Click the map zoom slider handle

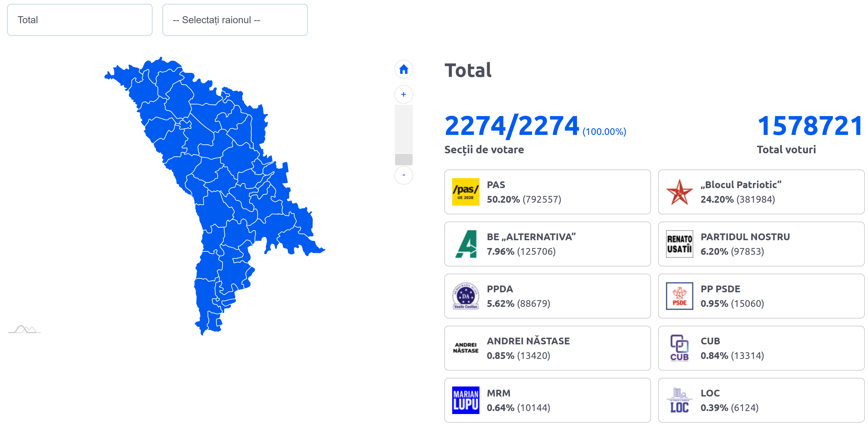403,159
